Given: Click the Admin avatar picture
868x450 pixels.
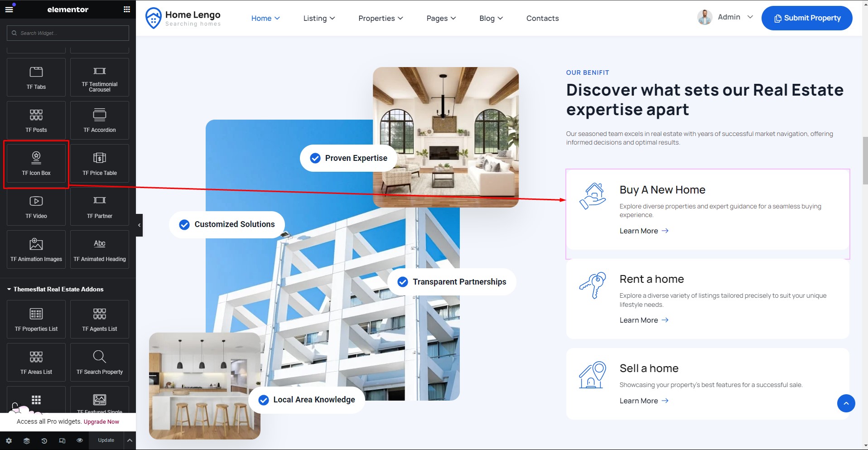Looking at the screenshot, I should 704,17.
